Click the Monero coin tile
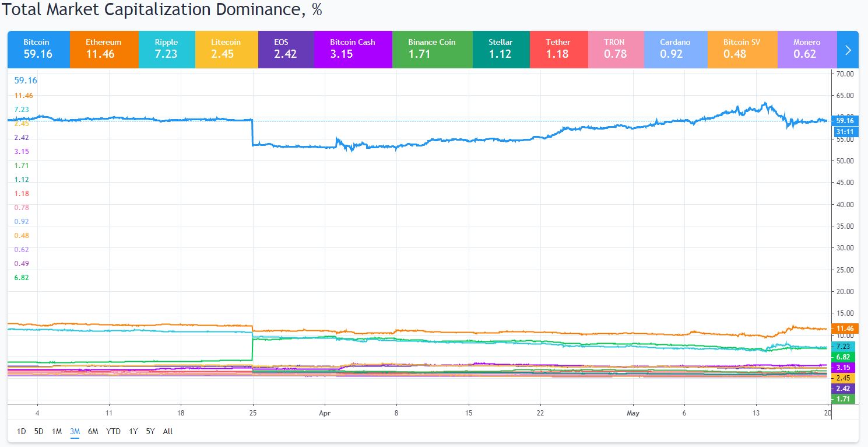868x447 pixels. pos(807,49)
